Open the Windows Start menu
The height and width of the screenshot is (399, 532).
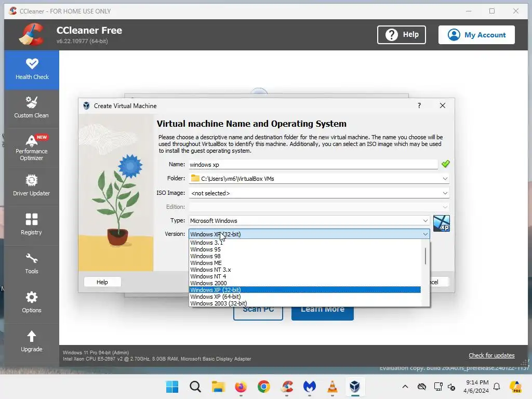[x=172, y=387]
